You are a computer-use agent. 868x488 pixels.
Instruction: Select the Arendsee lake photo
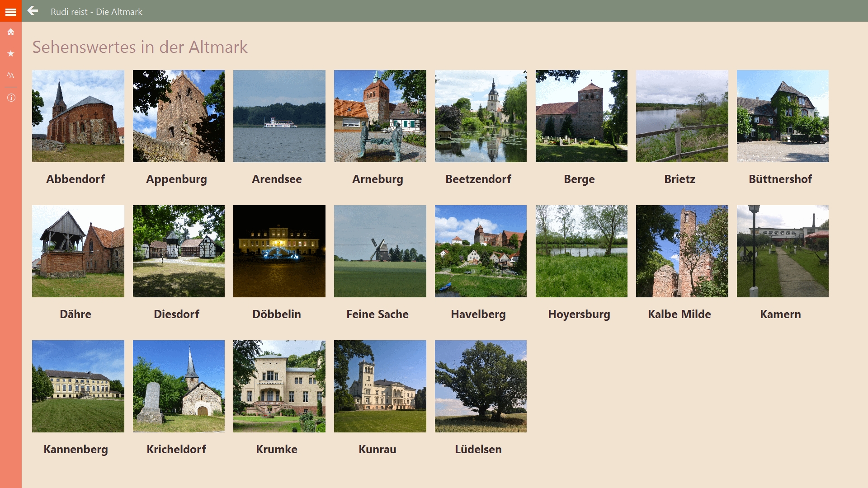(279, 116)
